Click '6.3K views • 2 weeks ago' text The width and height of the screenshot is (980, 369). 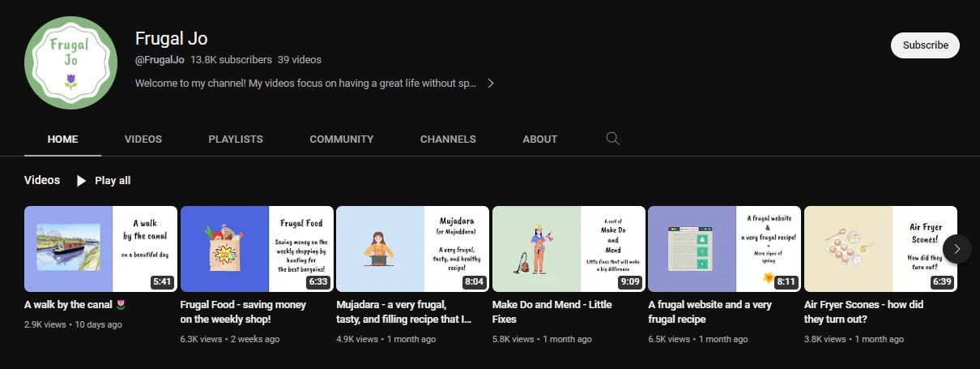[x=230, y=339]
